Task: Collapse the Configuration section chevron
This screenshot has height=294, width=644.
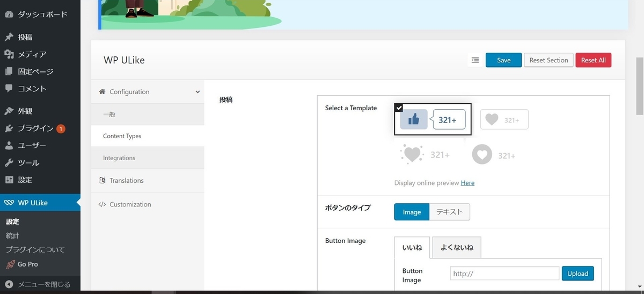Action: click(x=197, y=92)
